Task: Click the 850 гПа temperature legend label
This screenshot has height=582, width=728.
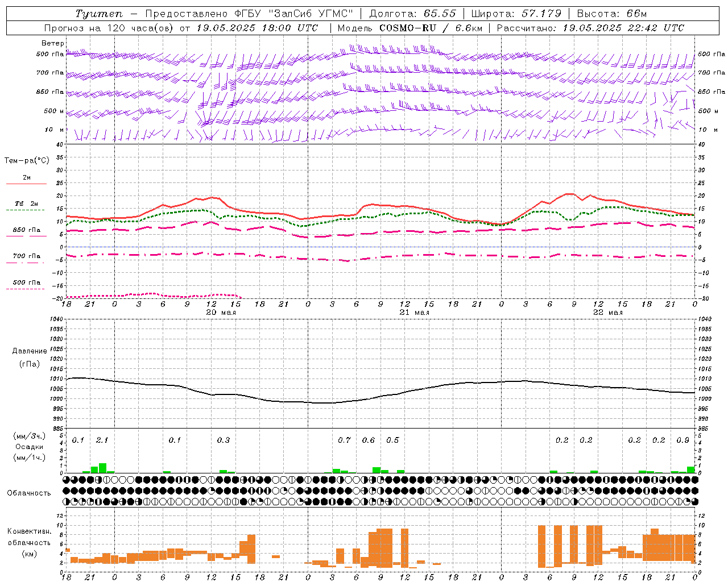Action: click(27, 230)
